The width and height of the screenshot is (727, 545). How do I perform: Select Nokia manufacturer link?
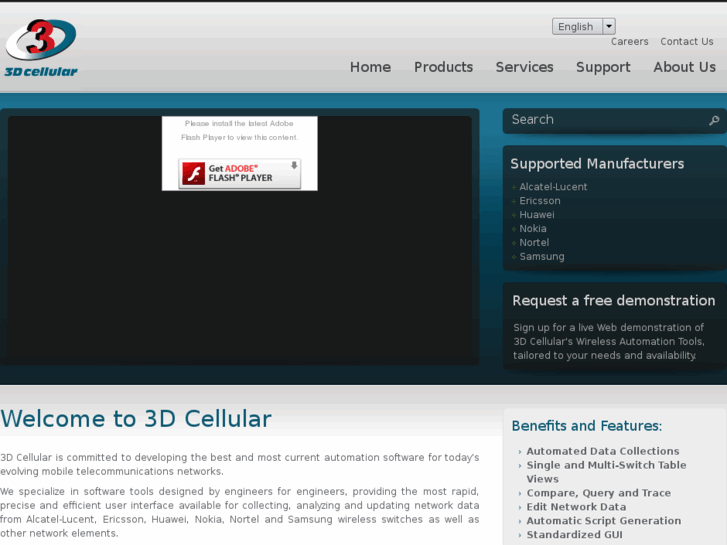533,229
